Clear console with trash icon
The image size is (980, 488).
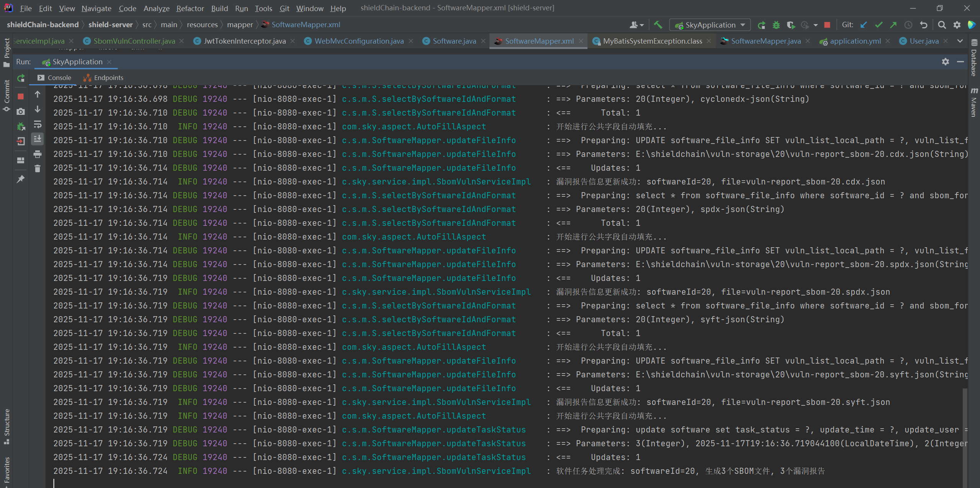pos(38,169)
